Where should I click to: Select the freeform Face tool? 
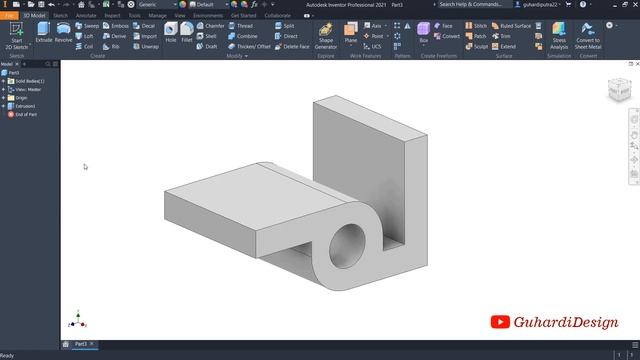coord(443,26)
